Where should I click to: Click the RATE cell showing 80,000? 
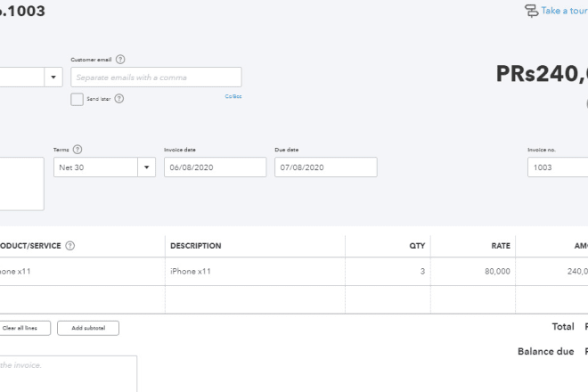click(x=473, y=271)
